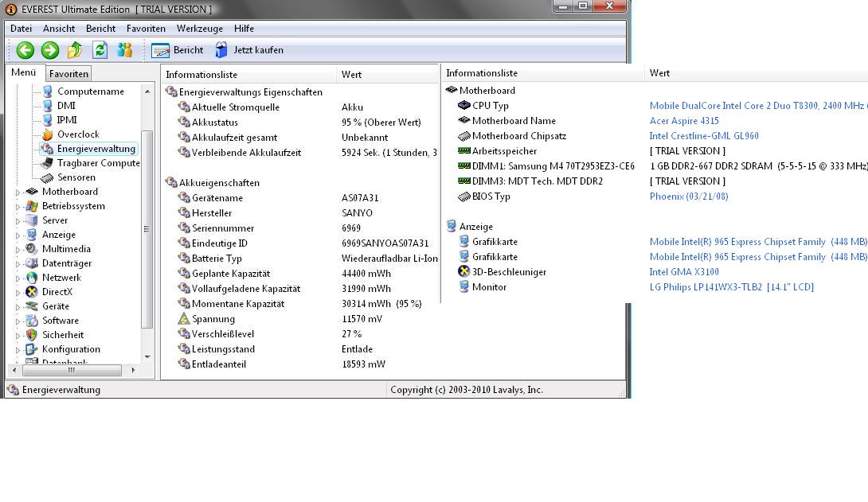This screenshot has width=868, height=502.
Task: Expand the Anzeige tree node
Action: coord(18,235)
